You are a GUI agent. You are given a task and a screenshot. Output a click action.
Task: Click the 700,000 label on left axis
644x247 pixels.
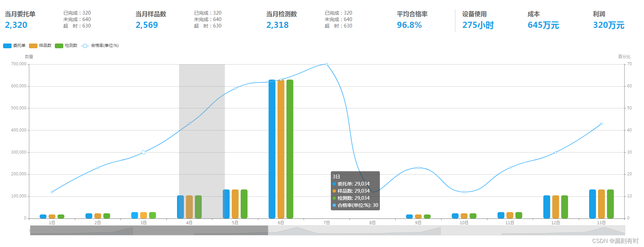tap(19, 64)
